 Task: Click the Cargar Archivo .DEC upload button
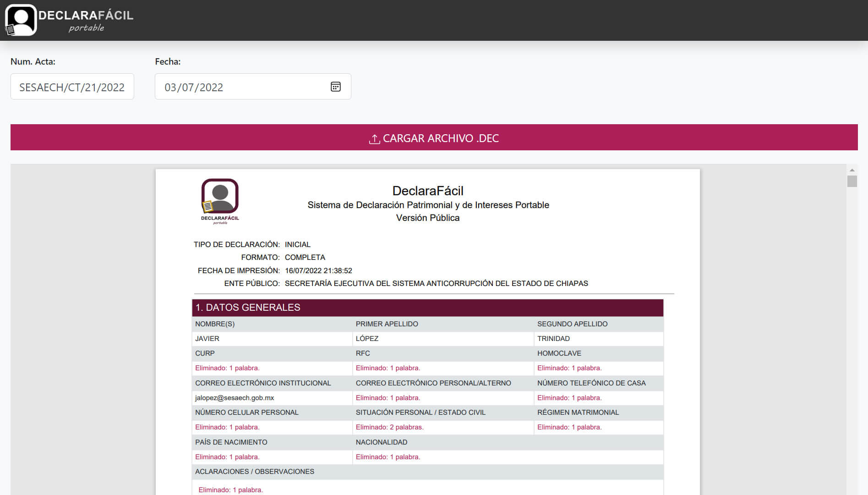[x=434, y=137]
